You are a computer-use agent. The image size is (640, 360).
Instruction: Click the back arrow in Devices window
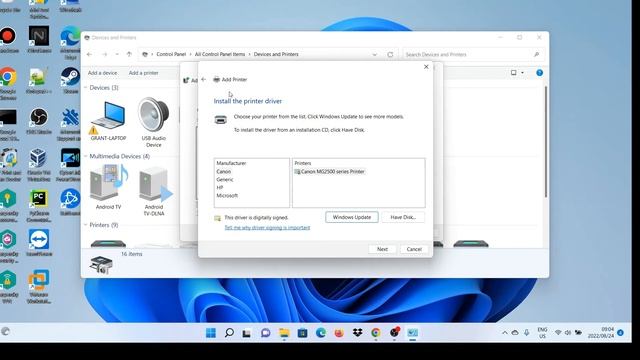(89, 54)
